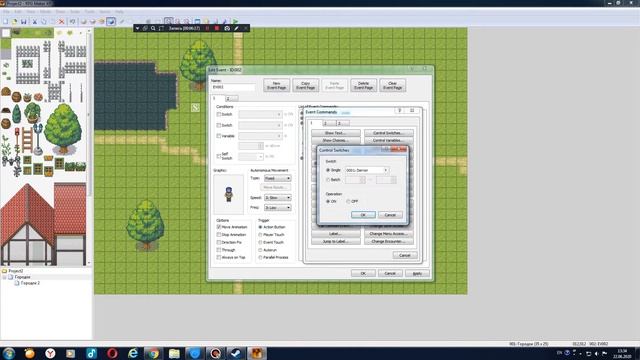Click the Show Text command button

pyautogui.click(x=336, y=133)
